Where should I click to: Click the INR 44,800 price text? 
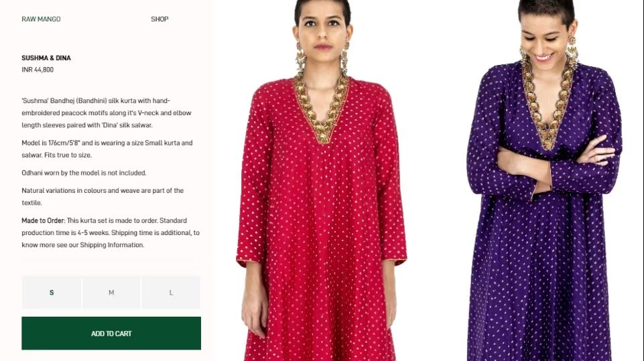click(x=38, y=70)
